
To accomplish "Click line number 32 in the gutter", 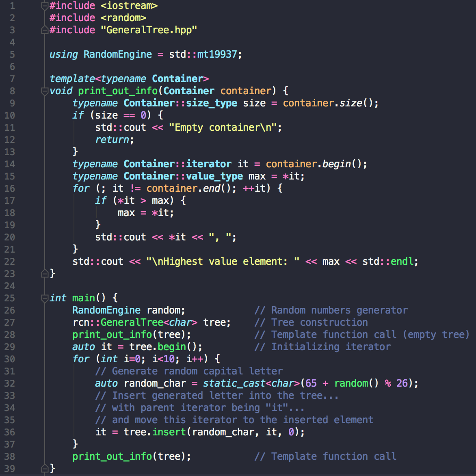I will click(x=10, y=383).
